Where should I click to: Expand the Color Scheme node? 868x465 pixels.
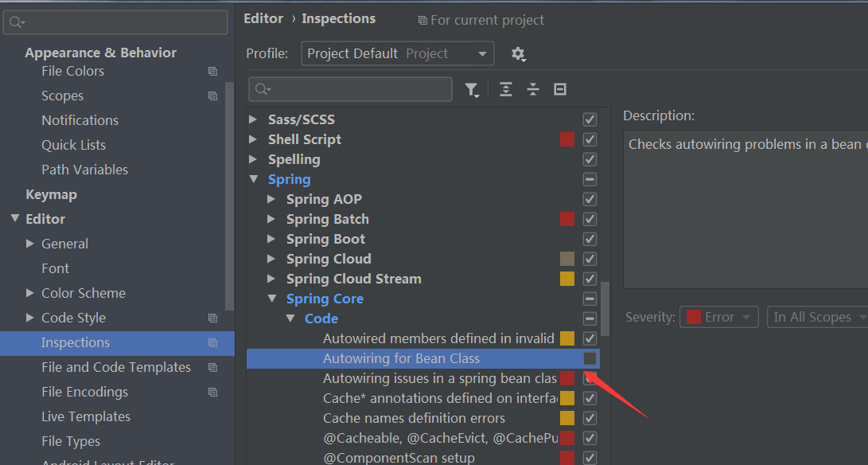pos(30,293)
